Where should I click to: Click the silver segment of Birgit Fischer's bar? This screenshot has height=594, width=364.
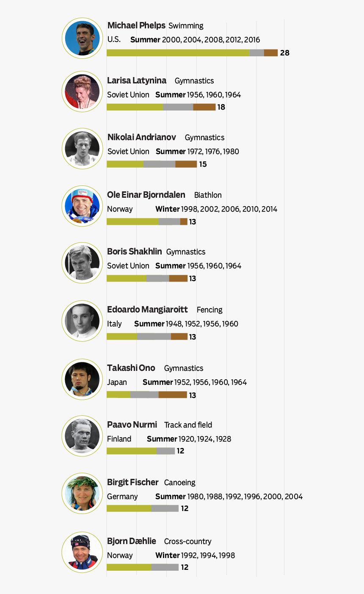165,508
